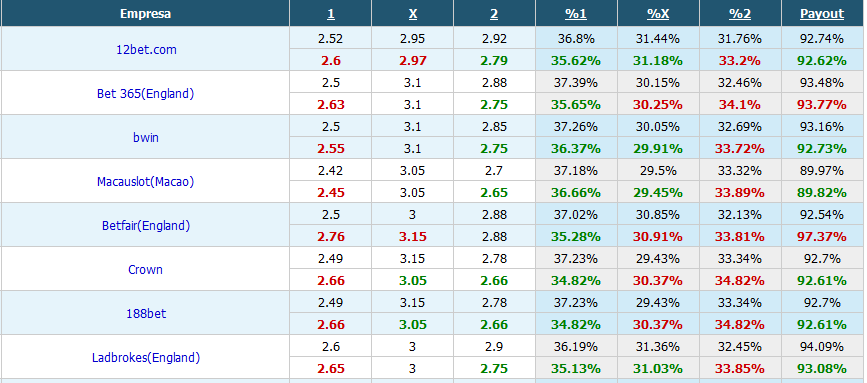This screenshot has height=383, width=867.
Task: Sort by column 2 header
Action: (494, 14)
